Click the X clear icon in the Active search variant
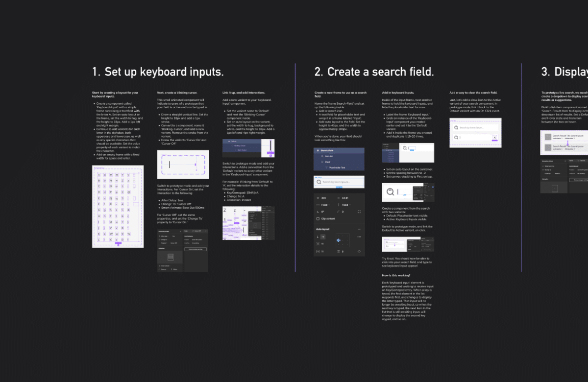 [x=495, y=138]
